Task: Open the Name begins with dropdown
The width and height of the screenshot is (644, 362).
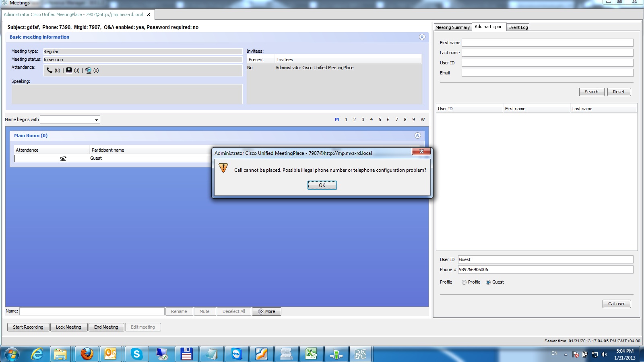Action: 96,120
